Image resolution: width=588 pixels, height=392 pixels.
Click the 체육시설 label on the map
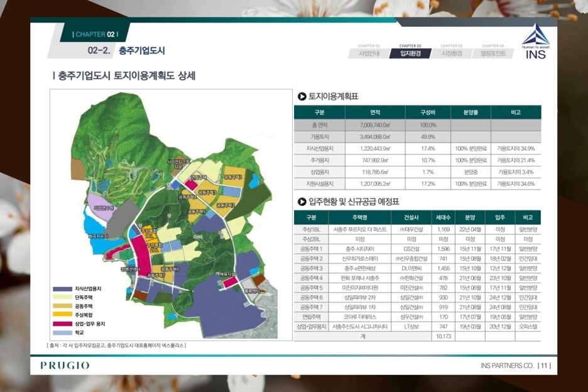(x=227, y=275)
